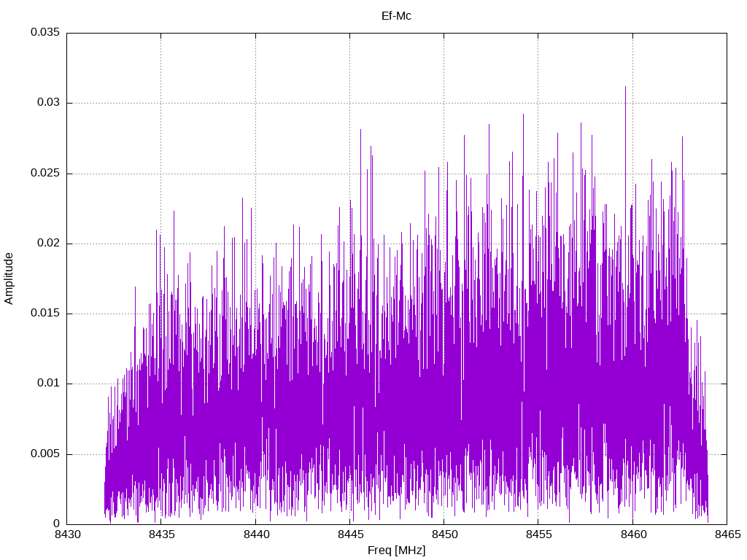Click the 0.035 y-axis tick label
Screen dimensions: 747x560
[45, 32]
